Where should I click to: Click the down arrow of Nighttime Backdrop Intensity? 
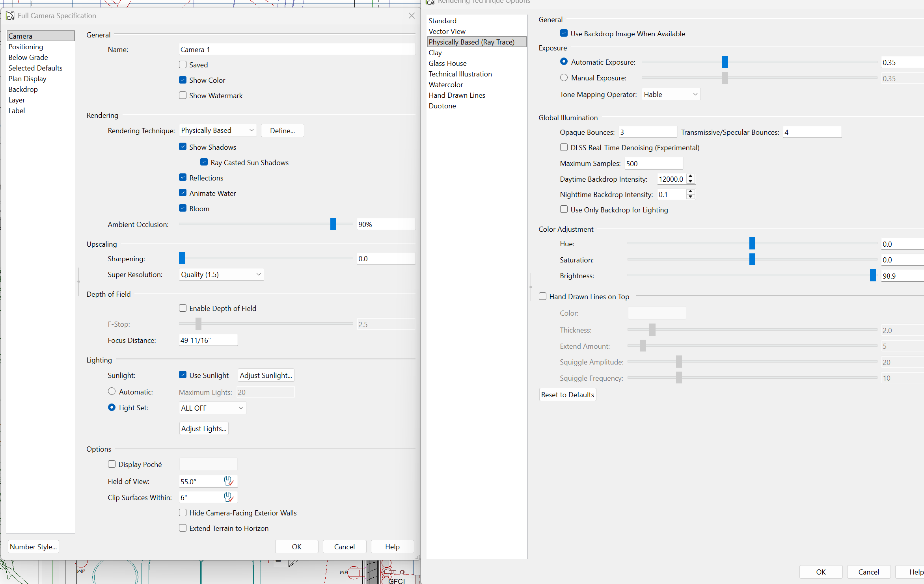click(x=691, y=197)
